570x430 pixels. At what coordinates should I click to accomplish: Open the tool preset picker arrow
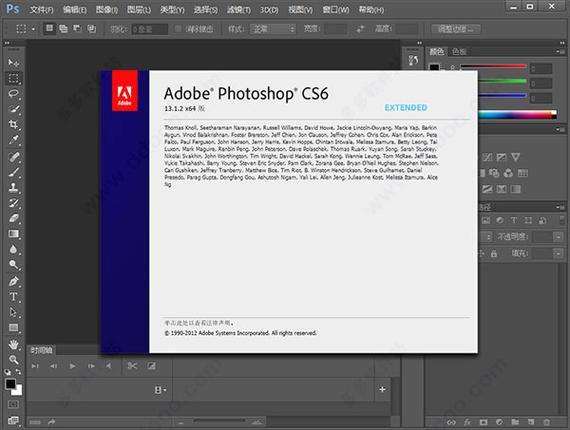pos(33,29)
